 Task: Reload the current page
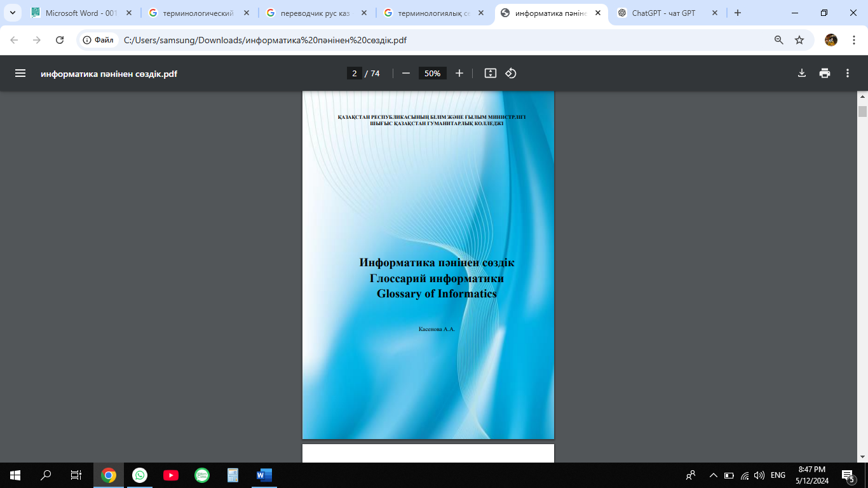point(60,40)
